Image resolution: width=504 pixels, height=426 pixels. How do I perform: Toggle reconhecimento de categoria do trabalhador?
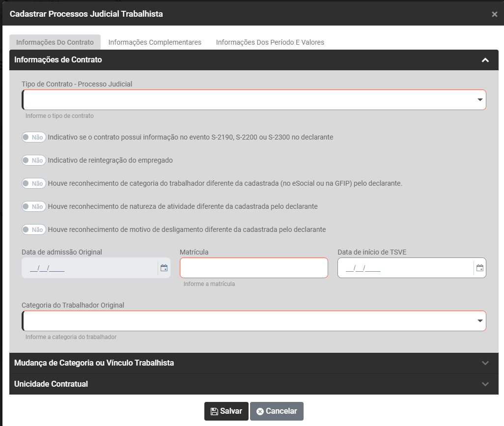[x=34, y=183]
